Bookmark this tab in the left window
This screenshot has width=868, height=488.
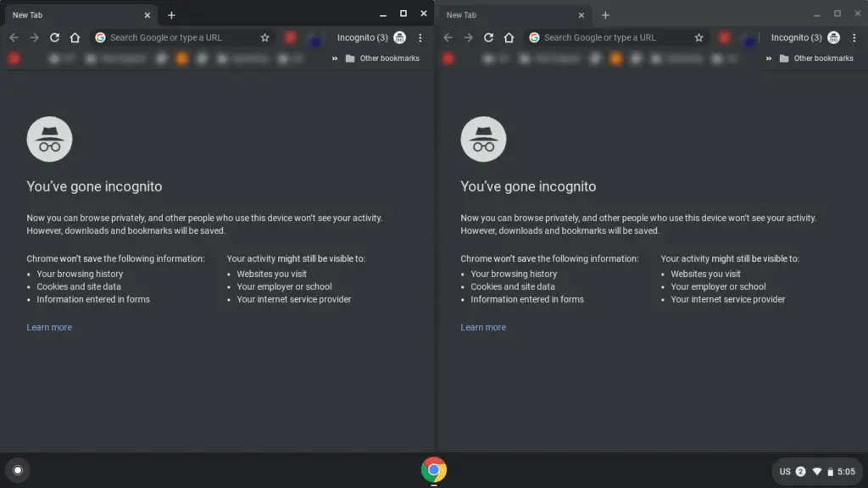coord(264,37)
